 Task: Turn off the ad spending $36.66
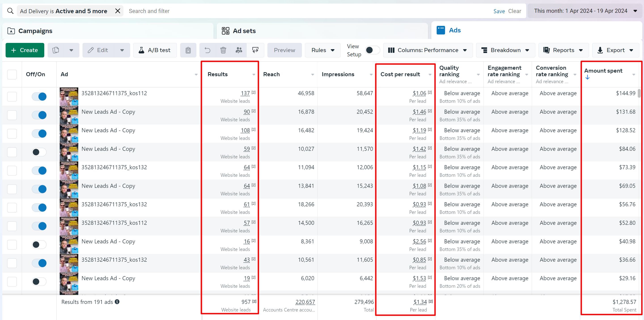tap(39, 263)
